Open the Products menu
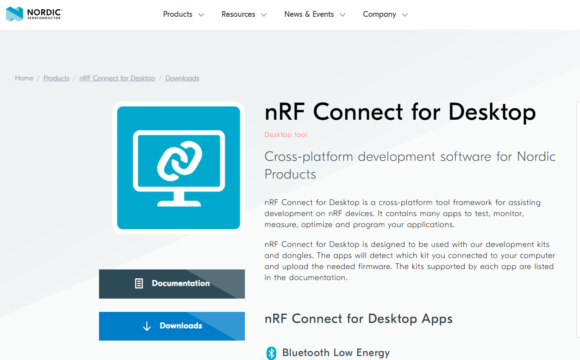This screenshot has width=580, height=360. tap(178, 14)
